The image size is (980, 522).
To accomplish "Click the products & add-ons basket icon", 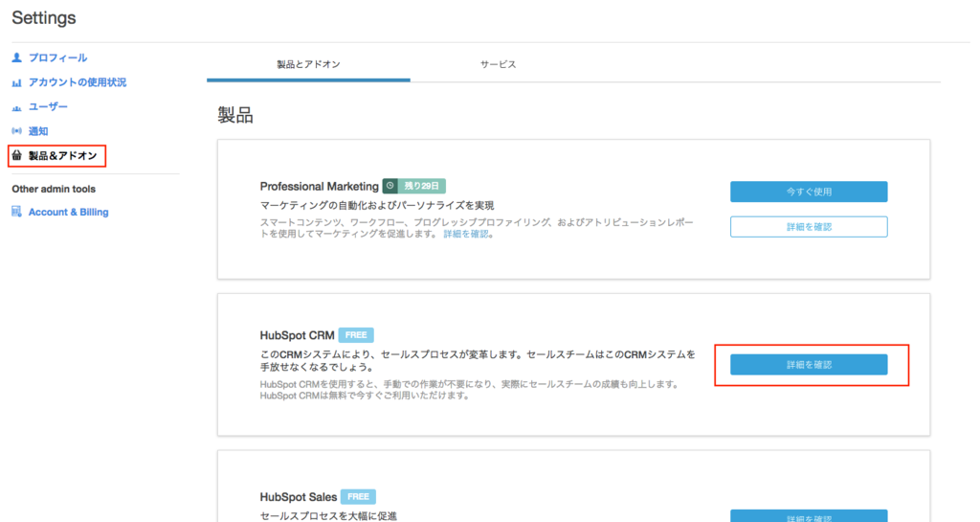I will (x=17, y=155).
